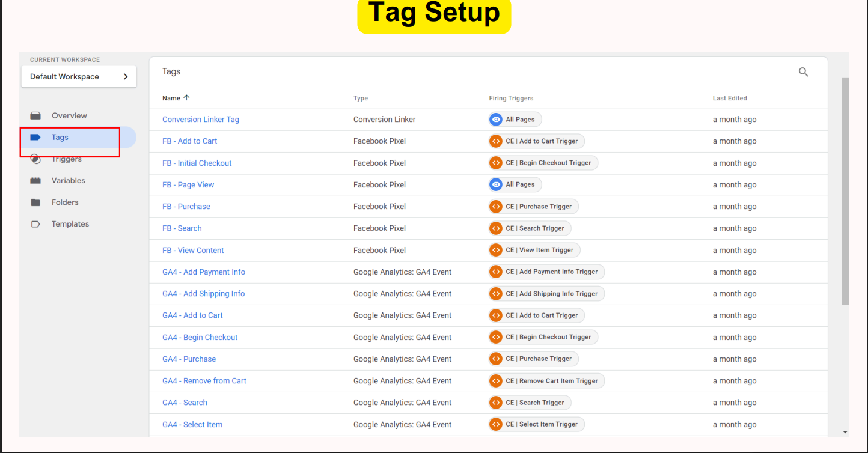Open the GA4 - Add Shipping Info tag
This screenshot has height=453, width=868.
(x=204, y=294)
